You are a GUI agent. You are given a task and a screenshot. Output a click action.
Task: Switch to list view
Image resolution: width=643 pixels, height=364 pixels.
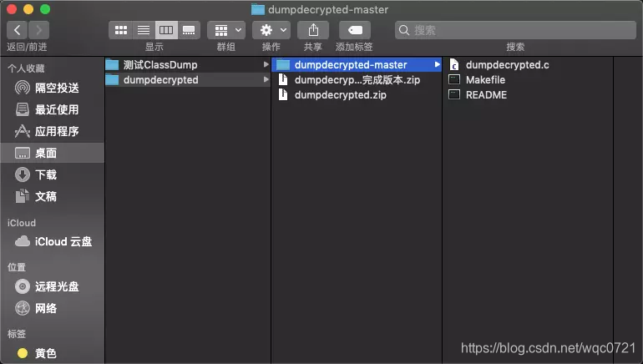coord(144,30)
